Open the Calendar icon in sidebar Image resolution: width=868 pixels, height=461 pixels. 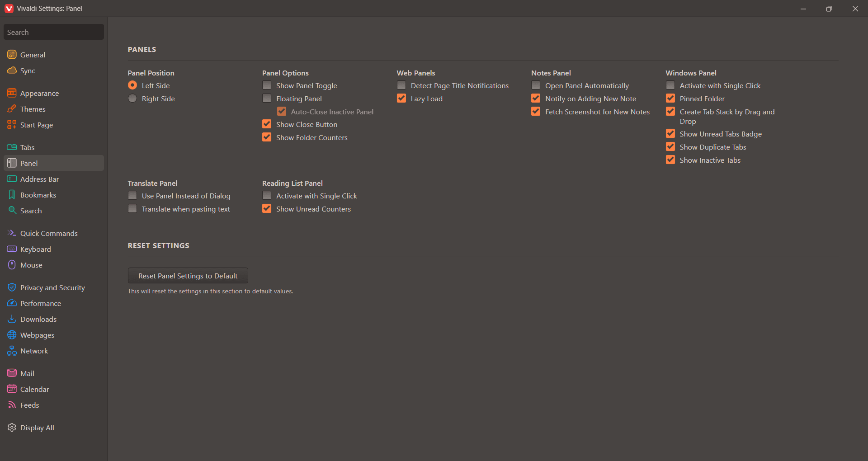[x=12, y=389]
